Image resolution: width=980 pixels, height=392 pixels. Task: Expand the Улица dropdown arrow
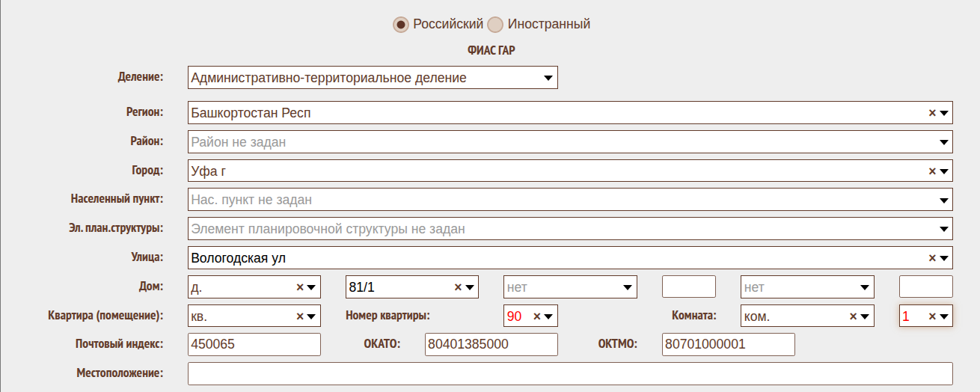tap(944, 259)
